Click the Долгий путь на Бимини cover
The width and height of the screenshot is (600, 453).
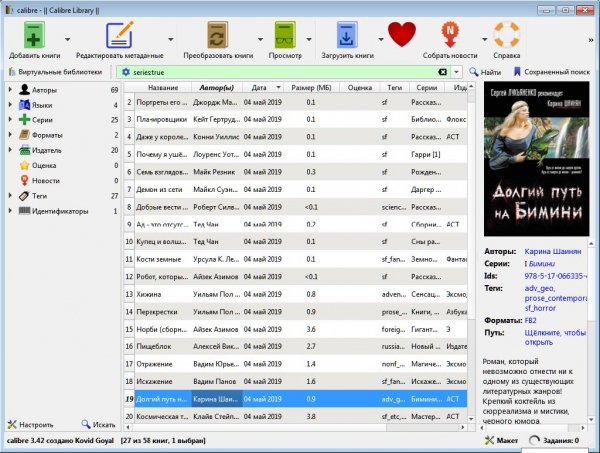(x=536, y=159)
